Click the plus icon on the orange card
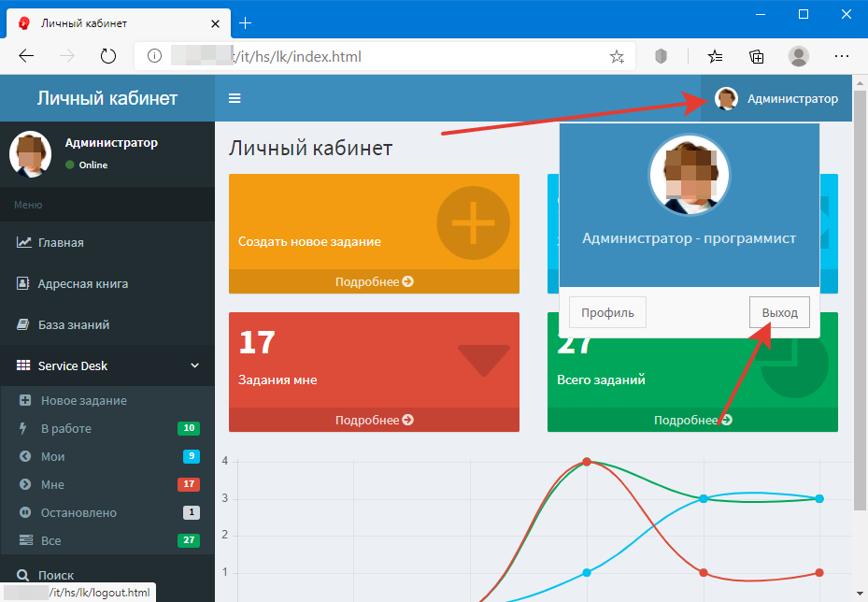Viewport: 868px width, 602px height. coord(473,223)
